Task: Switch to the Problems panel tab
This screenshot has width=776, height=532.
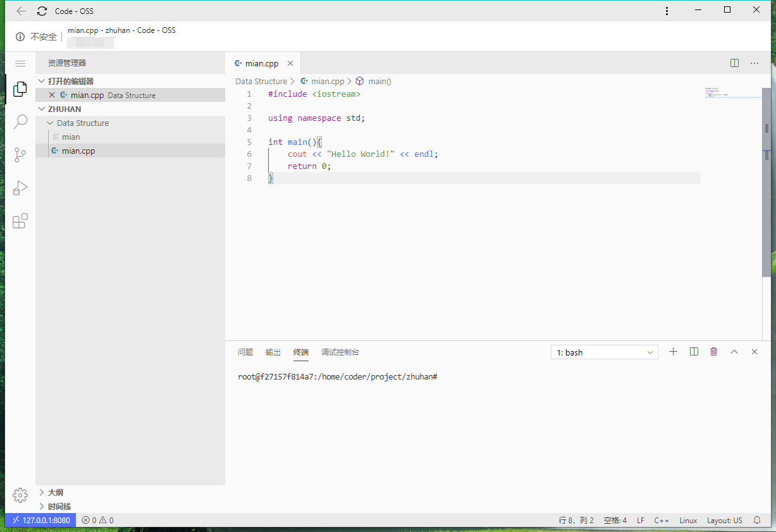Action: pyautogui.click(x=245, y=352)
